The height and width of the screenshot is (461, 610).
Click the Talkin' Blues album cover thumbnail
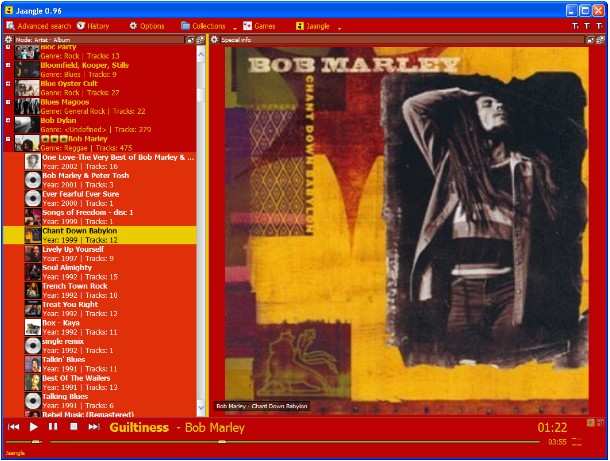[33, 364]
